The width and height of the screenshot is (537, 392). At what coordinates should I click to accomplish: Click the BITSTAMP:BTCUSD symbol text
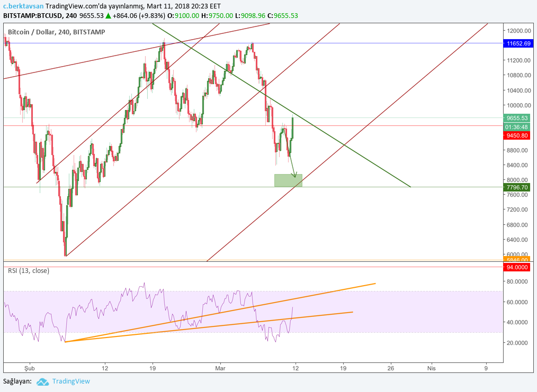click(x=33, y=16)
